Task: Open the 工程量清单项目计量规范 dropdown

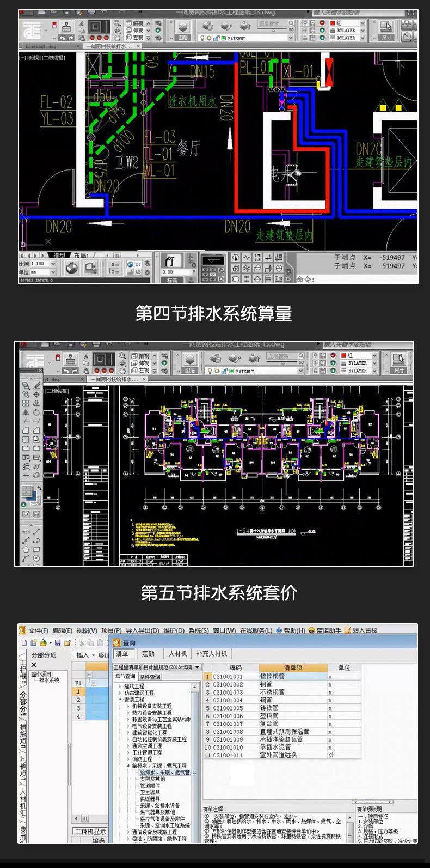Action: pos(157,667)
